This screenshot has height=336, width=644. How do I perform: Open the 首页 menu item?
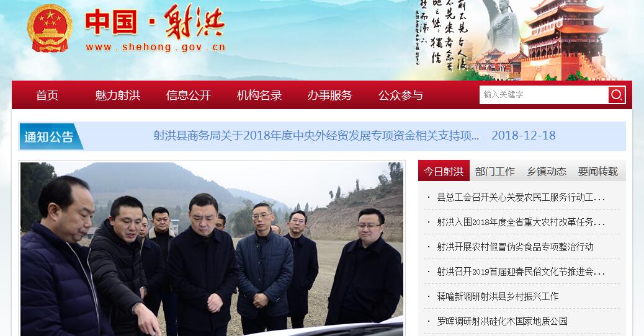(x=47, y=95)
